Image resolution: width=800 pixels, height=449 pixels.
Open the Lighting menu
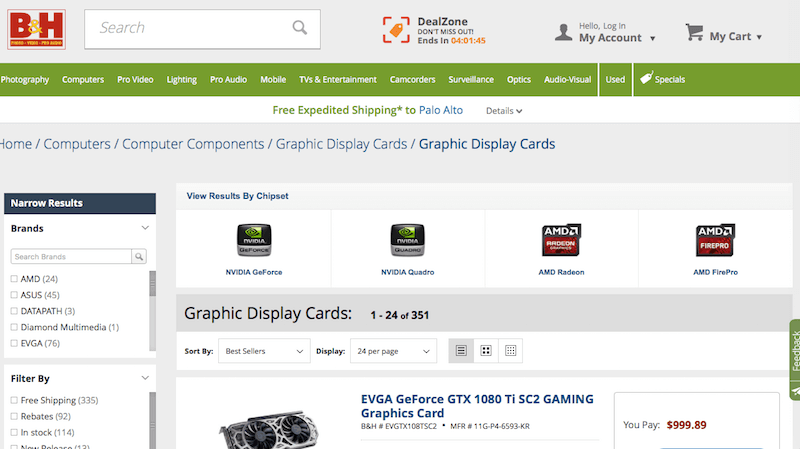coord(182,80)
